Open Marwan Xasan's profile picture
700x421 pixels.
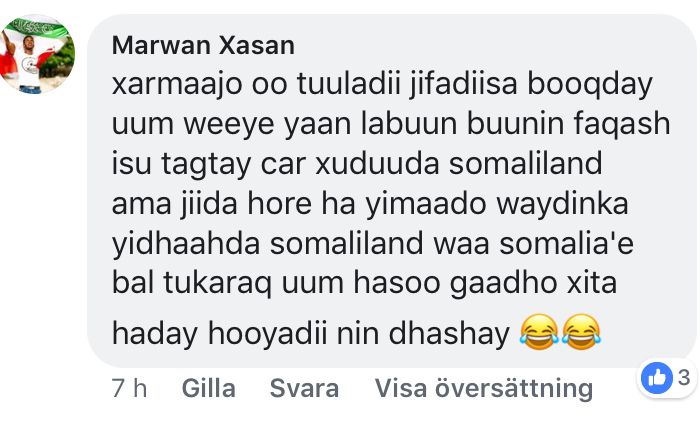tap(37, 54)
